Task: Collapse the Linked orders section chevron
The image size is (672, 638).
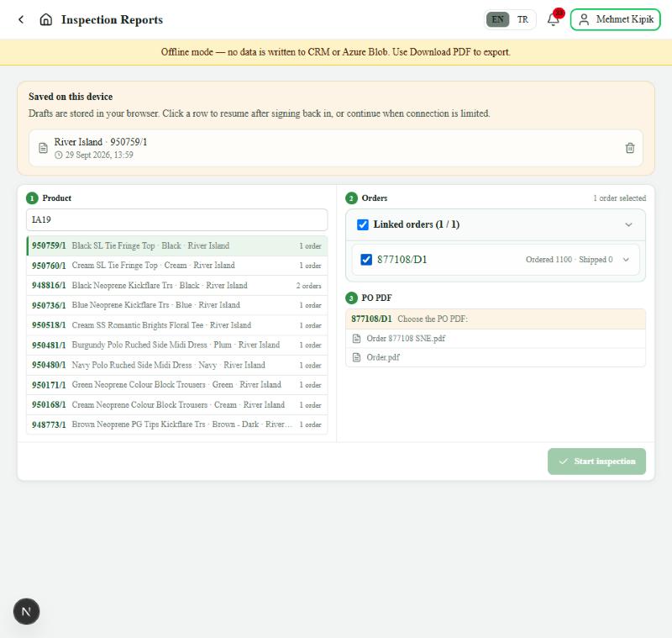Action: pos(628,224)
